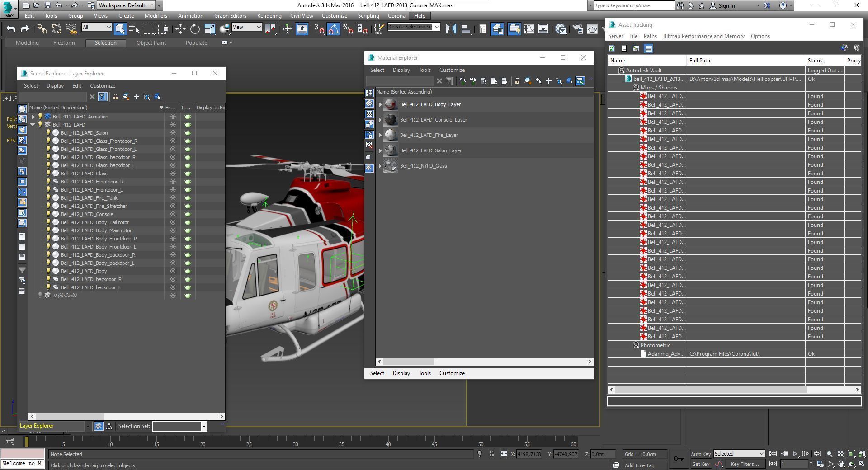Viewport: 868px width, 470px height.
Task: Expand Bell_412_NYPD_Glass material
Action: [x=380, y=166]
